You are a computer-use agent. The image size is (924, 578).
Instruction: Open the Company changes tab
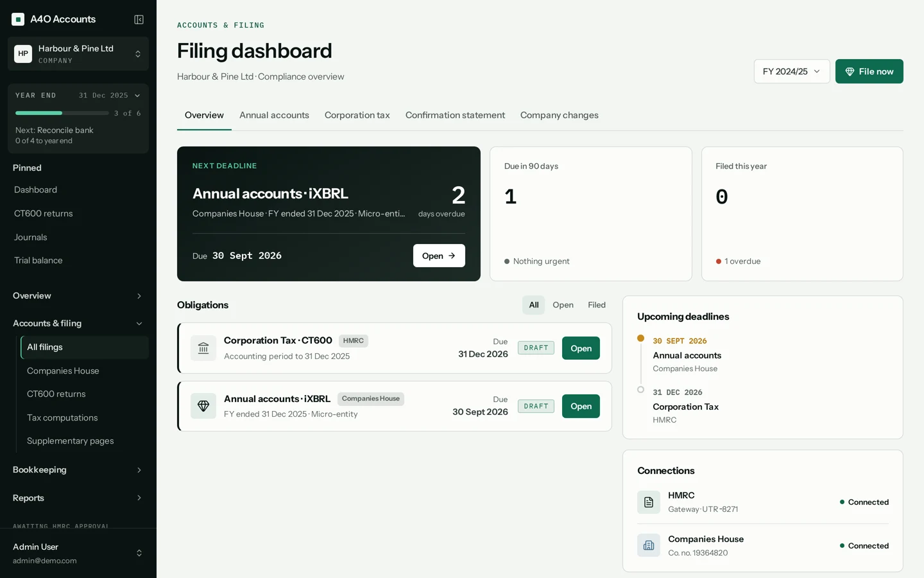[x=560, y=116]
